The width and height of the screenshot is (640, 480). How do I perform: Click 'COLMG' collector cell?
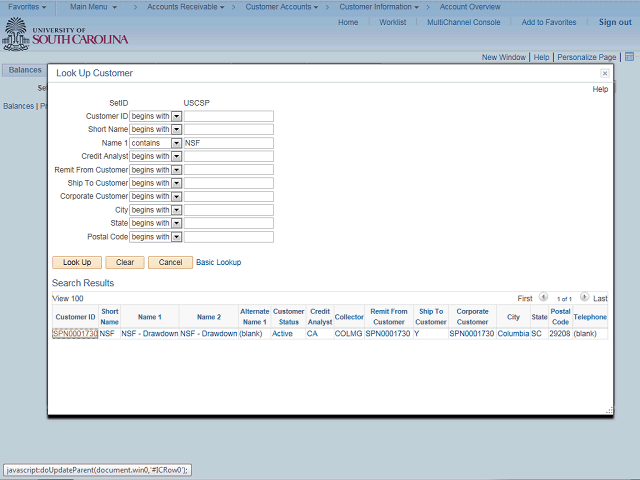pos(348,334)
